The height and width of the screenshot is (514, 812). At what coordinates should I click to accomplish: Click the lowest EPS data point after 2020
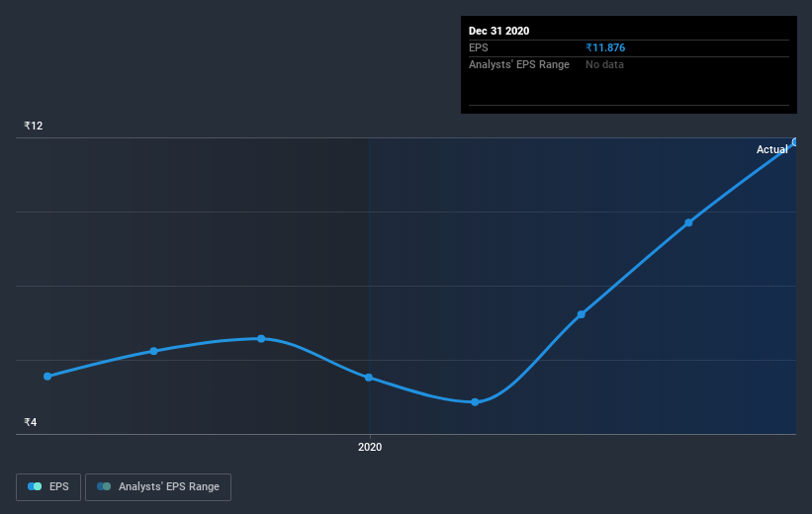[475, 402]
